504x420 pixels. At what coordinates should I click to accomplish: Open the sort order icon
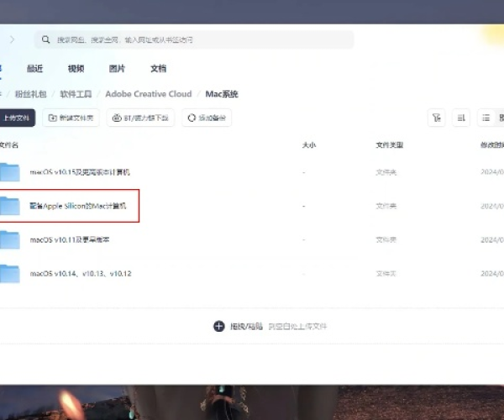[461, 118]
